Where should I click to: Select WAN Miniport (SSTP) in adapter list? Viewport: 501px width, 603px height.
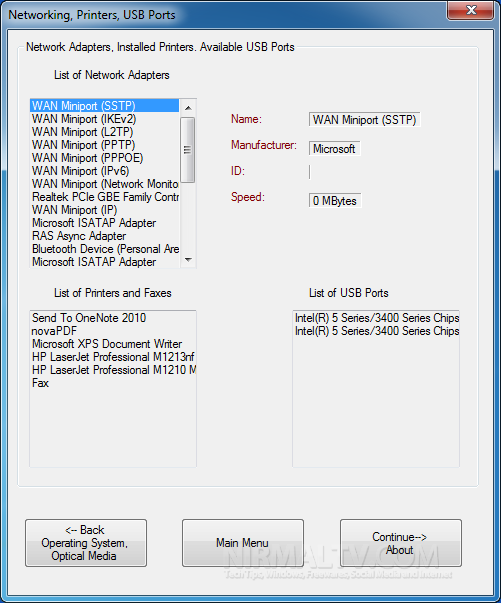click(105, 106)
